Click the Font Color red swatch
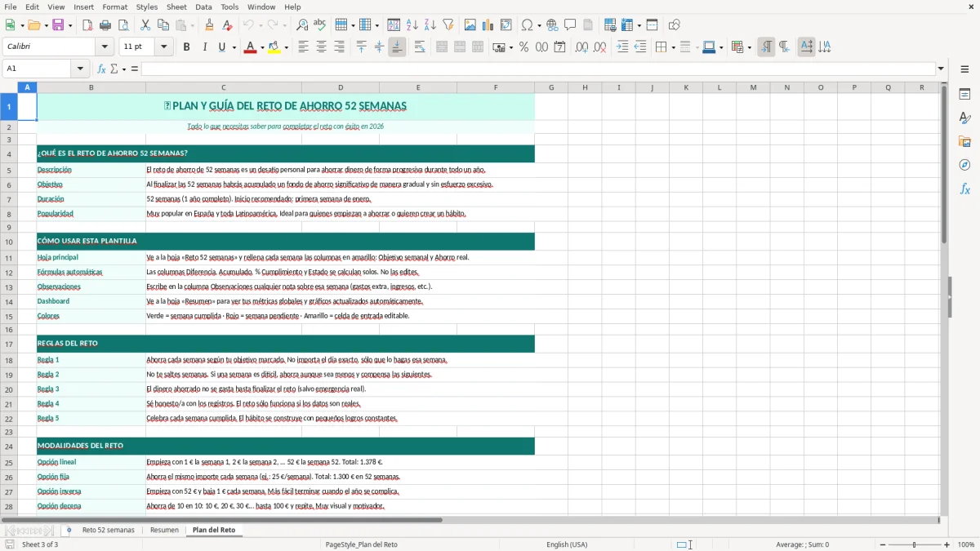This screenshot has height=551, width=980. tap(249, 47)
